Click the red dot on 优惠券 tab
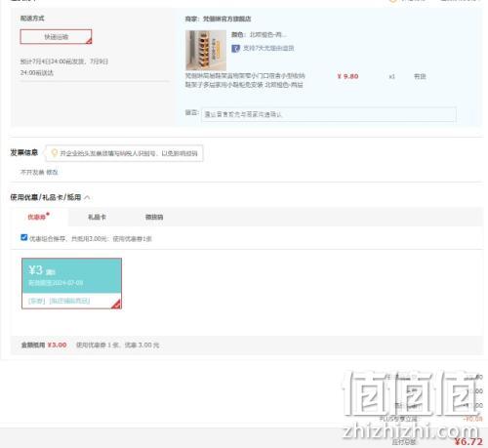Screen dimensions: 488x448 coord(48,214)
